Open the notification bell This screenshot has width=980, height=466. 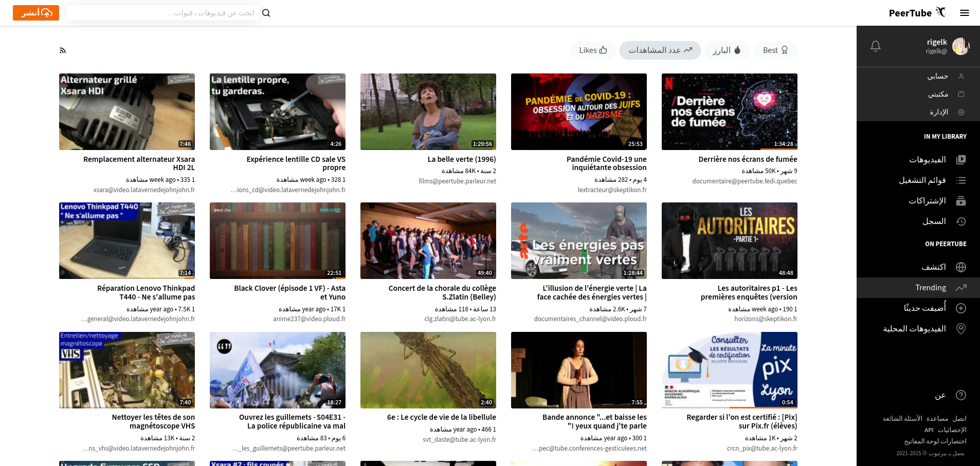[x=876, y=46]
